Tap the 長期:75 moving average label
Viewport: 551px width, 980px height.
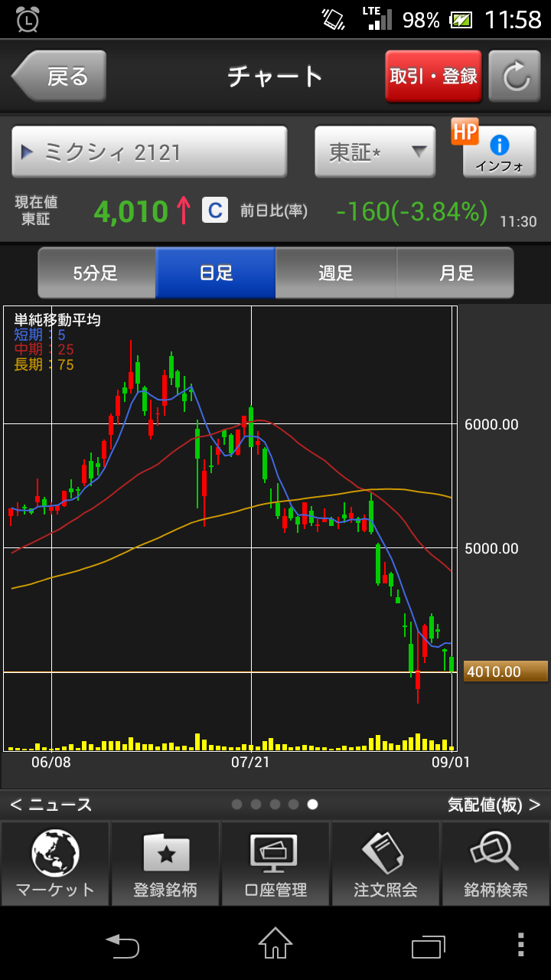(x=44, y=365)
